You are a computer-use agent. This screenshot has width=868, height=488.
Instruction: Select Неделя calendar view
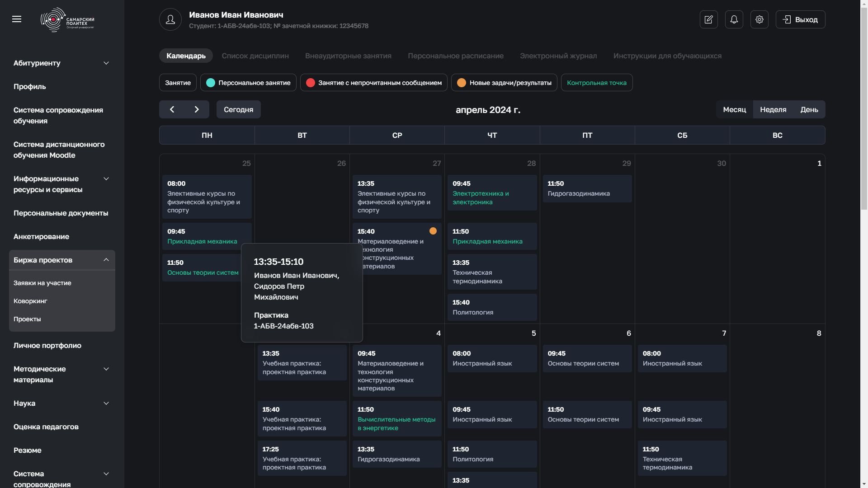click(x=773, y=109)
